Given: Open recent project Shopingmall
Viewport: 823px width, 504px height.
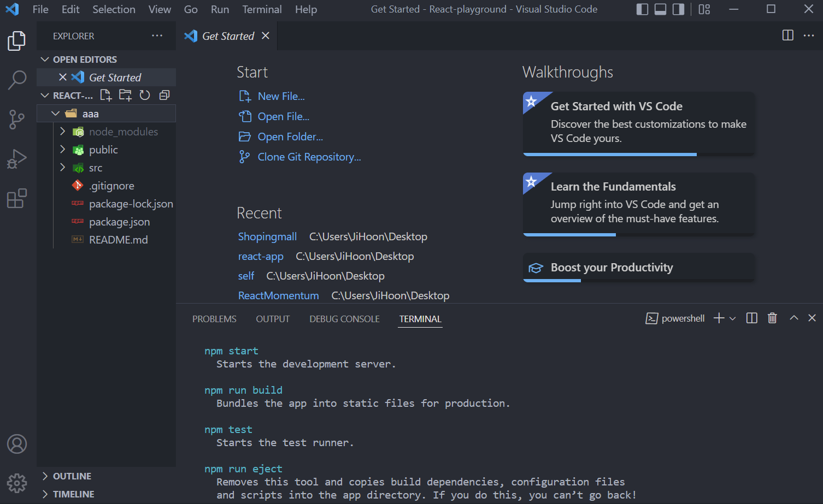Looking at the screenshot, I should click(x=267, y=236).
